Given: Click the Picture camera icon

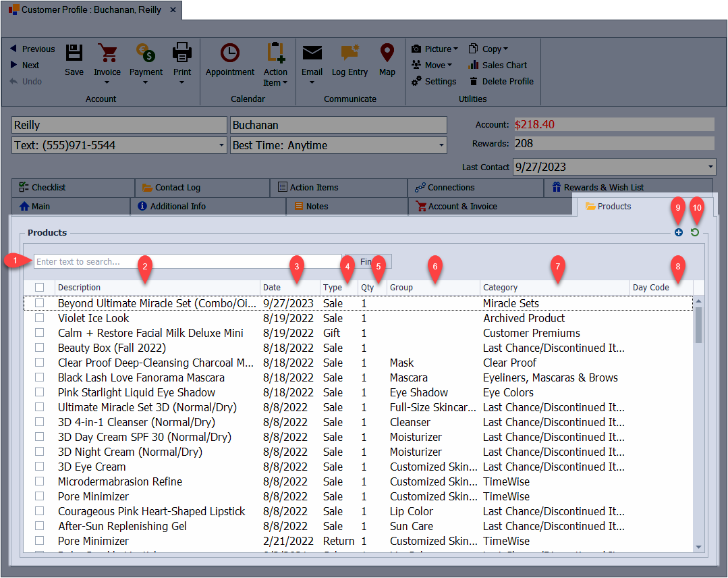Looking at the screenshot, I should click(416, 49).
